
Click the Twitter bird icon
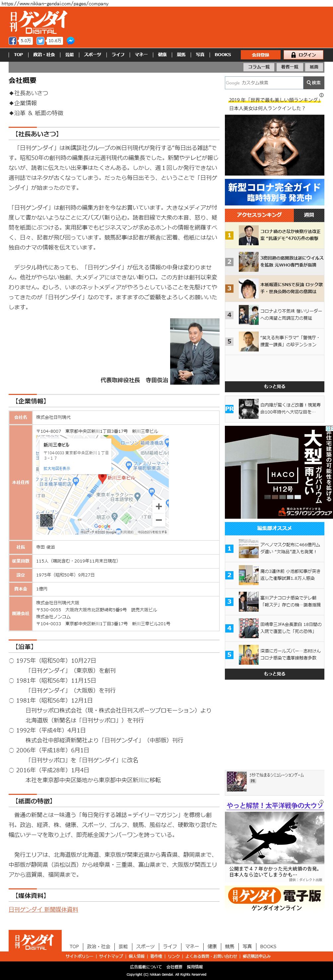tap(40, 41)
